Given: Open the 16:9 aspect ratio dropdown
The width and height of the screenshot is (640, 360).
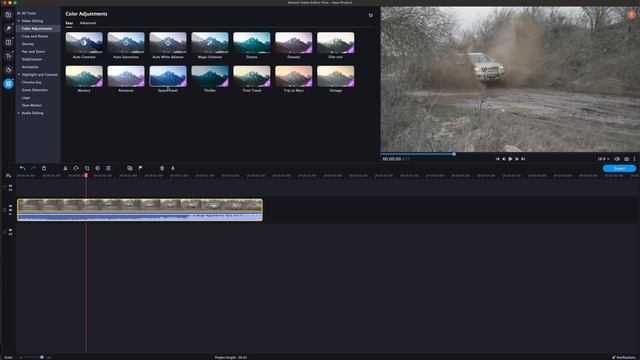Looking at the screenshot, I should (x=603, y=159).
